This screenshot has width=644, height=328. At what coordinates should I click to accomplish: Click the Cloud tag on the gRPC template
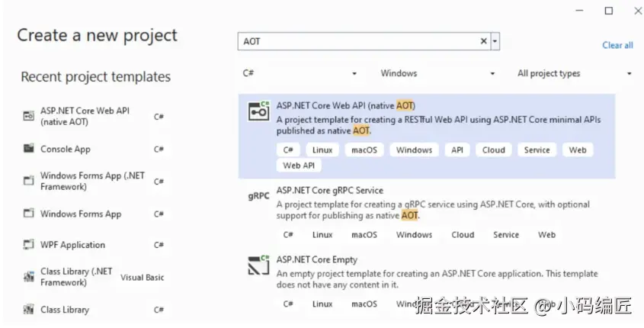[463, 235]
